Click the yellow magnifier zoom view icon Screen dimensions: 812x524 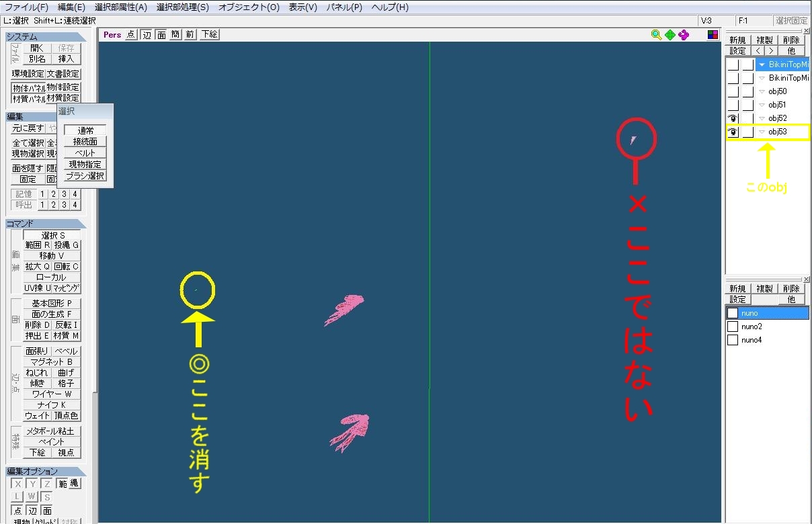(657, 35)
